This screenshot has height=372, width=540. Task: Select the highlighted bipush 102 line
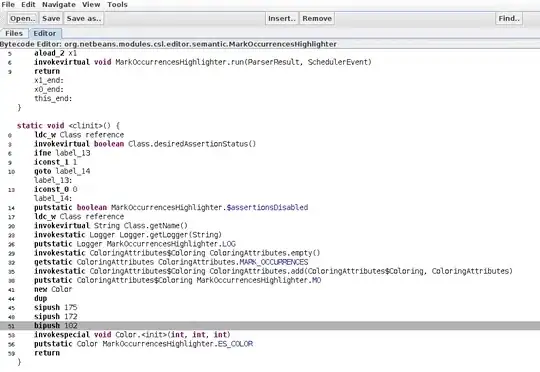click(x=270, y=326)
